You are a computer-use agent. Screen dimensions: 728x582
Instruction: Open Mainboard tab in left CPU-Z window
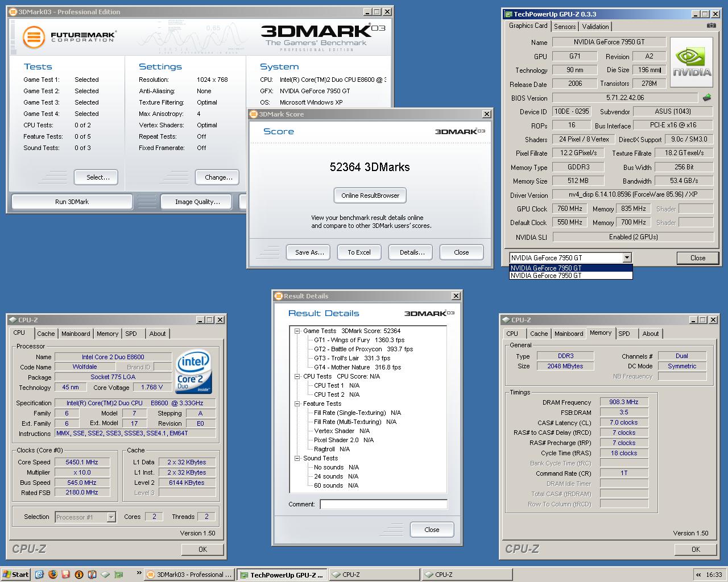pos(76,334)
